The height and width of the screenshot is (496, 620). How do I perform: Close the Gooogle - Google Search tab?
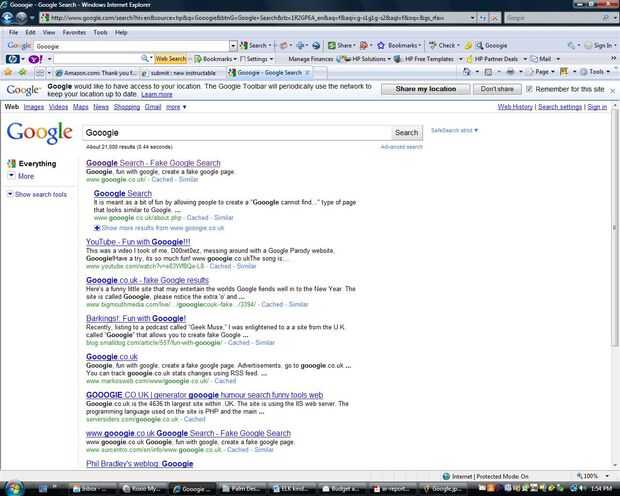click(x=308, y=72)
